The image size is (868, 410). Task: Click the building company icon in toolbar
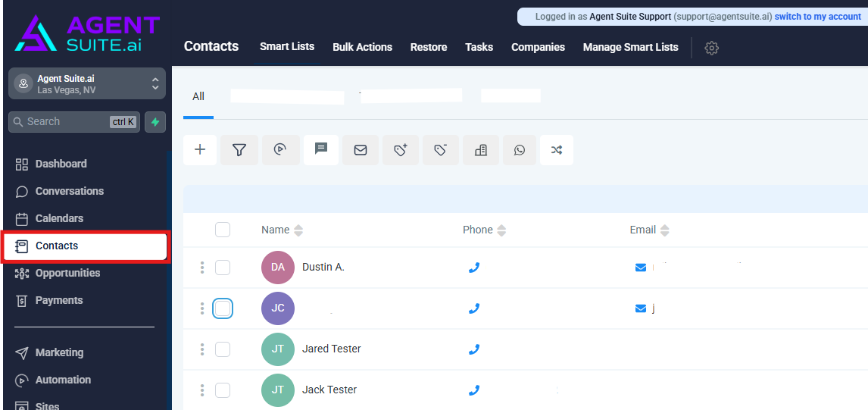click(481, 149)
